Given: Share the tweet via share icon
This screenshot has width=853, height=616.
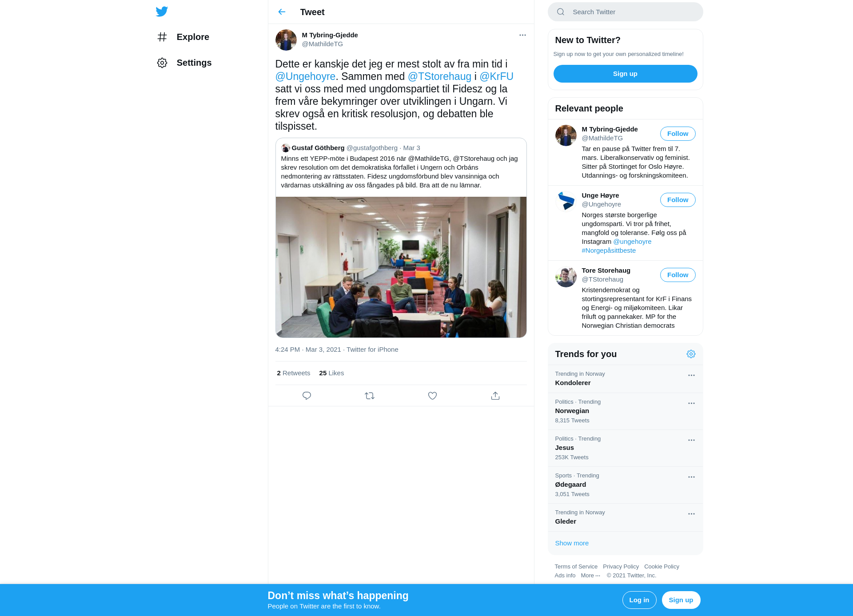Looking at the screenshot, I should pos(495,396).
